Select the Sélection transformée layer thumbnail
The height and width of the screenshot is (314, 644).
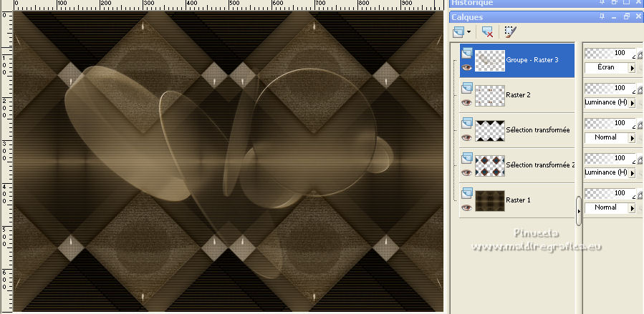coord(489,131)
